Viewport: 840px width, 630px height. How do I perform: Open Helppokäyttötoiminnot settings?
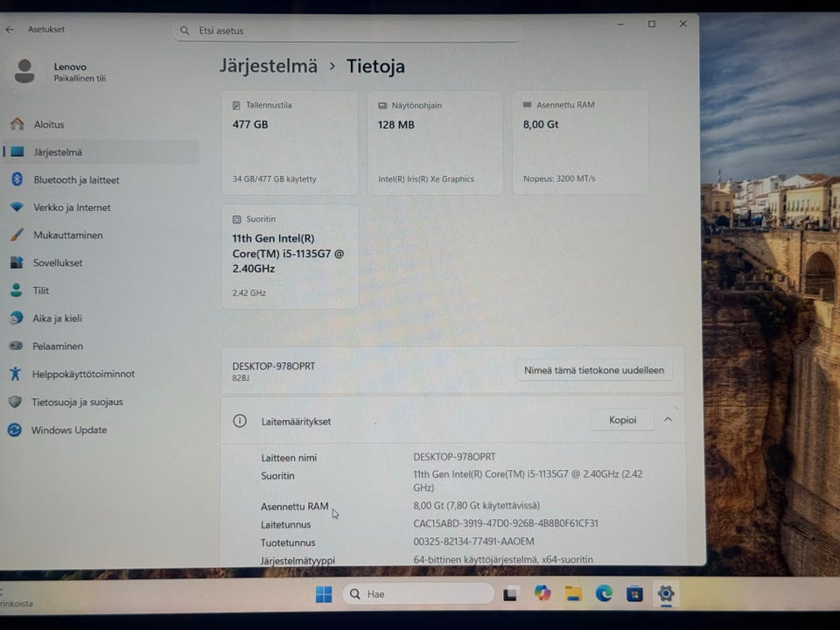pyautogui.click(x=101, y=374)
